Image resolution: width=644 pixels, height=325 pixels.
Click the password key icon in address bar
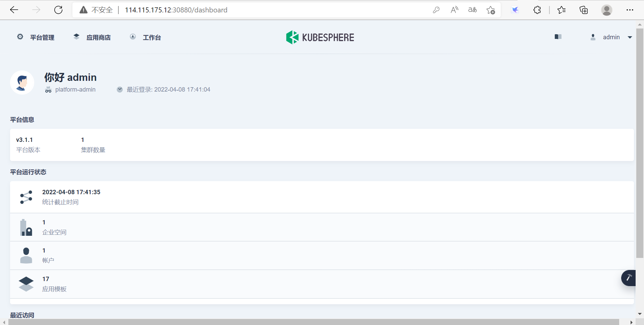436,10
